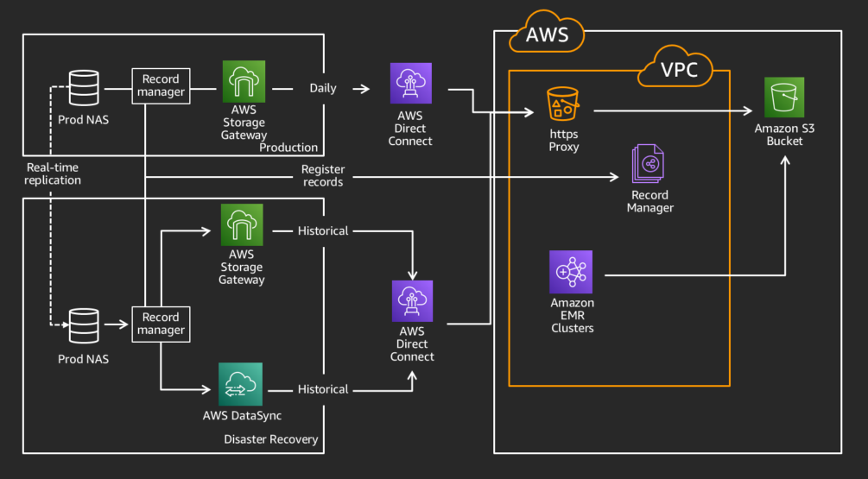The height and width of the screenshot is (479, 868).
Task: Click the Production box label
Action: [288, 147]
